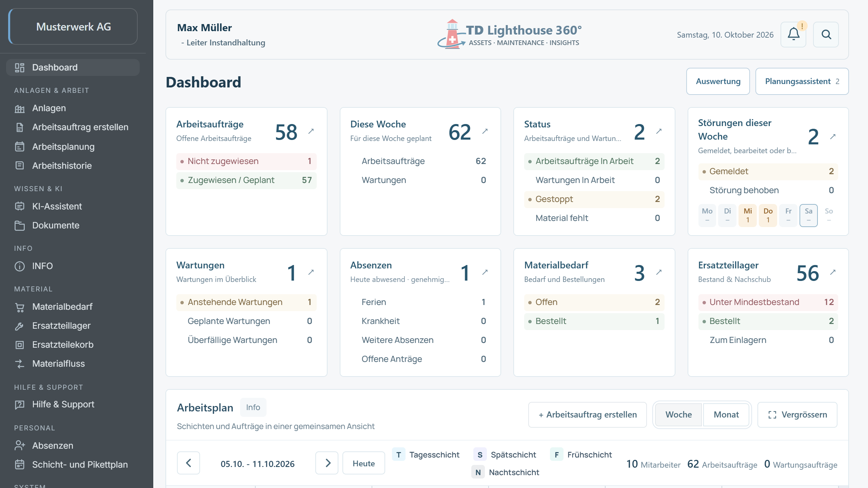Click the Musterwerk AG company selector
868x488 pixels.
pos(73,26)
